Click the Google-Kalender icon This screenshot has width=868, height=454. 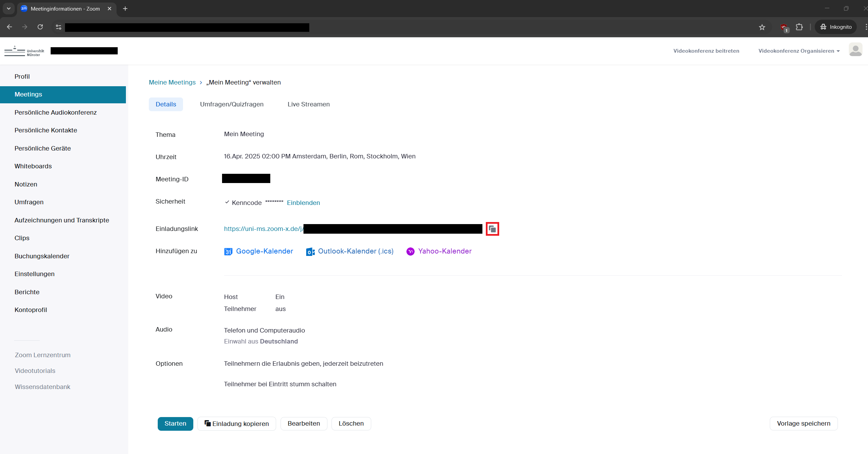(x=228, y=252)
